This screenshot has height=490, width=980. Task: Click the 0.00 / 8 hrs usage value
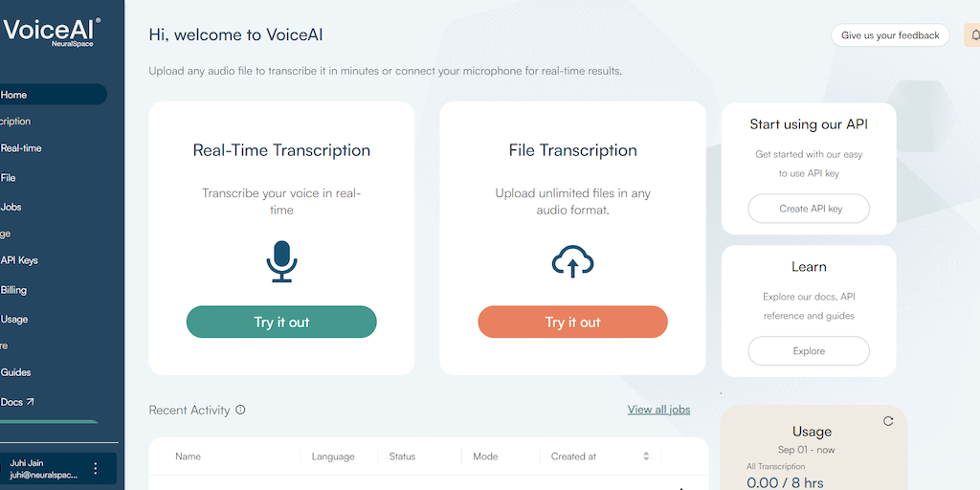tap(785, 482)
